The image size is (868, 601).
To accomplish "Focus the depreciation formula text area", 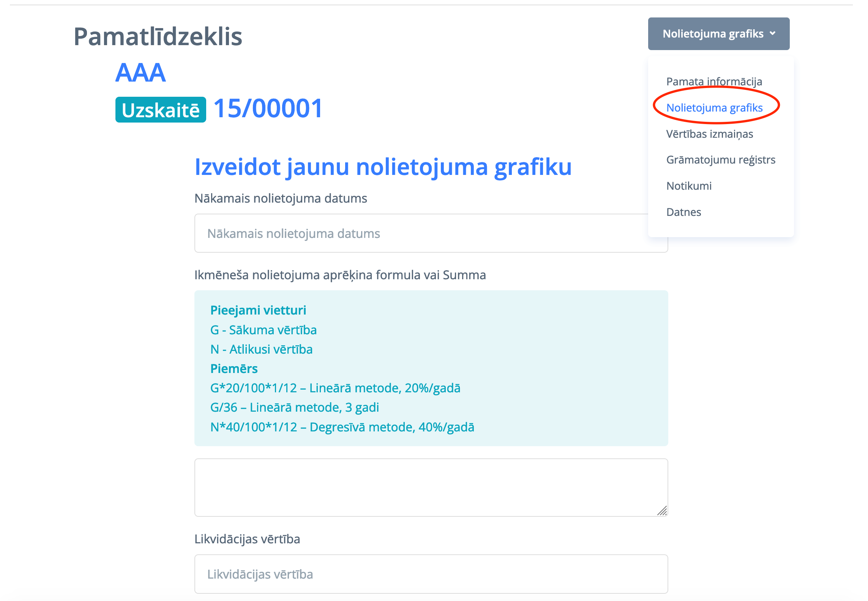I will [x=431, y=487].
